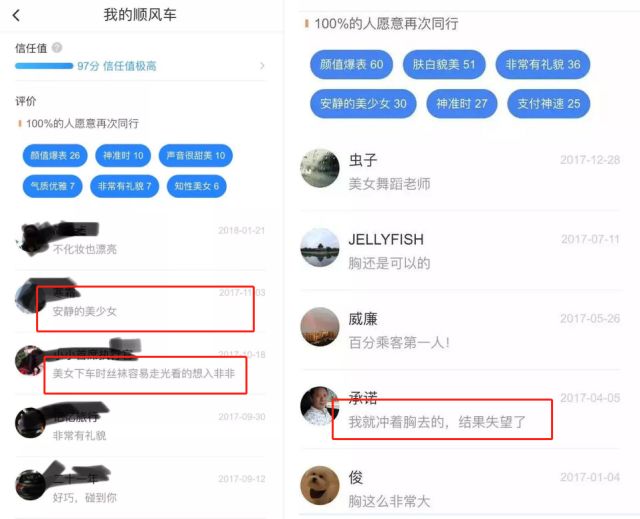Open 虫子's avatar picture
Image resolution: width=640 pixels, height=519 pixels.
[x=320, y=168]
